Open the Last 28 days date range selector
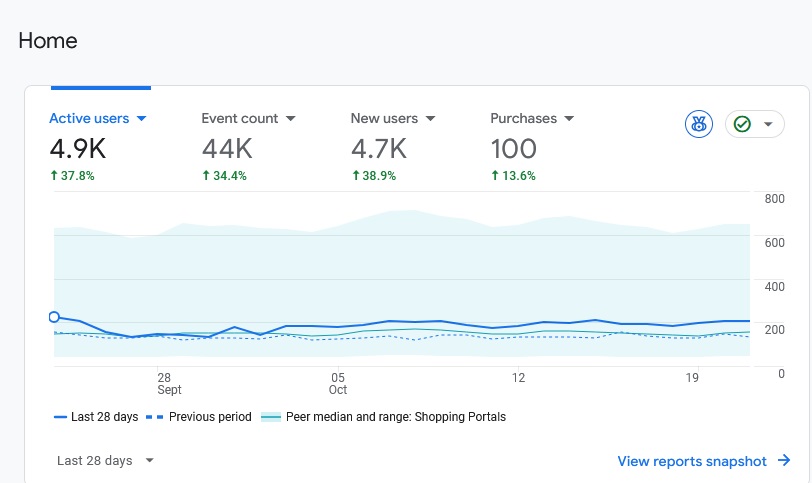The width and height of the screenshot is (812, 483). pyautogui.click(x=105, y=461)
